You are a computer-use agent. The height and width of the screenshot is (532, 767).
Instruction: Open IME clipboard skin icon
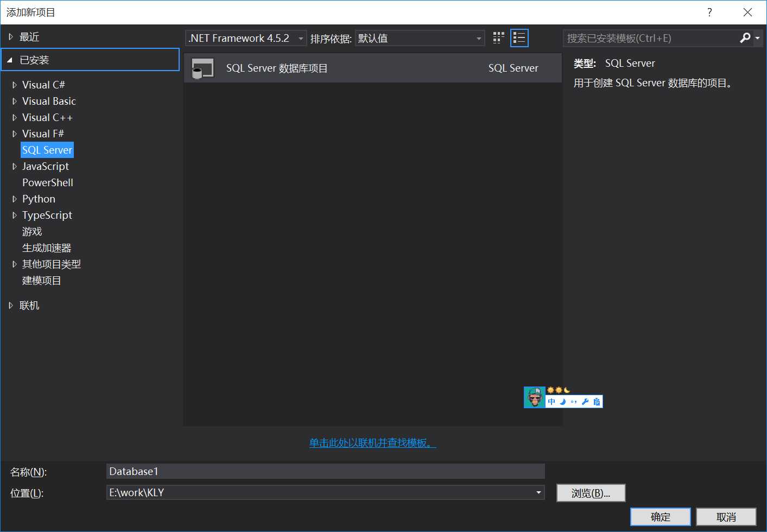click(x=597, y=402)
